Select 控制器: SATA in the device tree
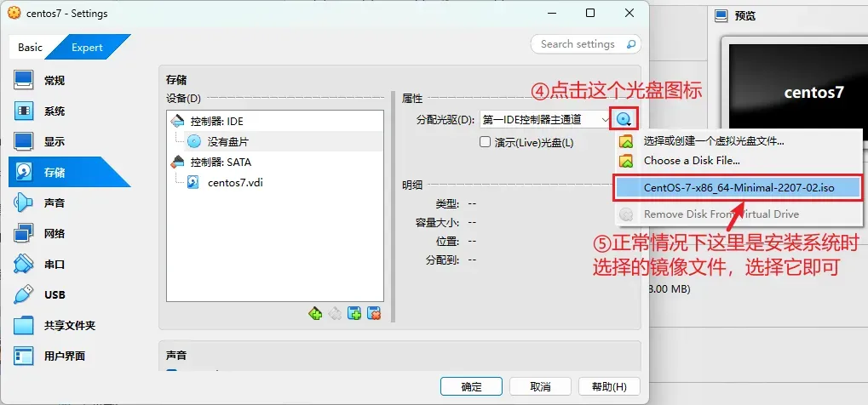This screenshot has height=405, width=868. point(221,162)
